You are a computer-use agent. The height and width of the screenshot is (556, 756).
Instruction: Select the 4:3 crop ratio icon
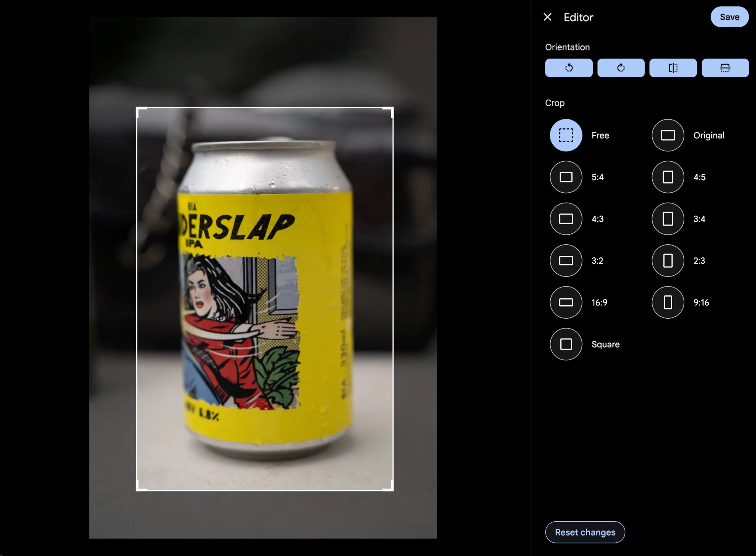click(x=566, y=219)
